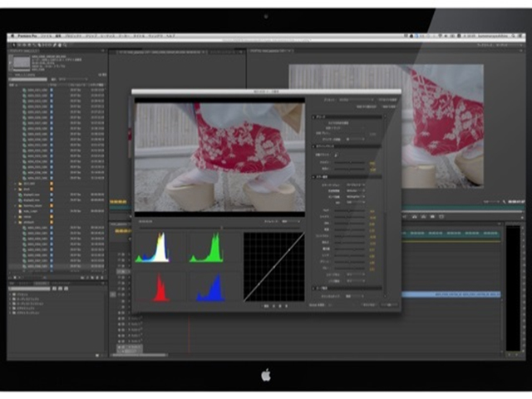This screenshot has height=399, width=532.
Task: Click the top slider in the color adjustments list
Action: pos(353,211)
